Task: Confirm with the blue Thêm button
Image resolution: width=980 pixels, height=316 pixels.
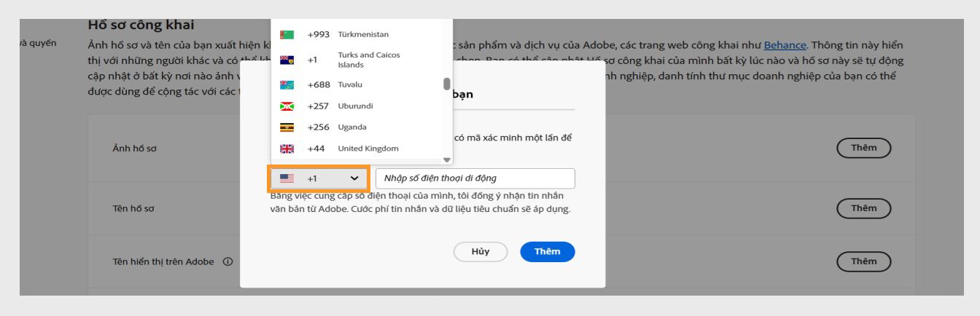Action: (x=548, y=252)
